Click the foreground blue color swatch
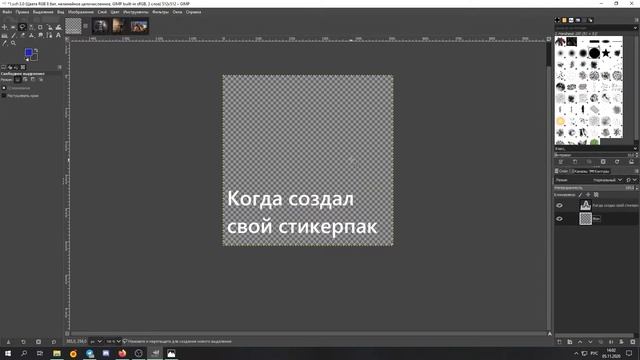640x360 pixels. (x=28, y=52)
